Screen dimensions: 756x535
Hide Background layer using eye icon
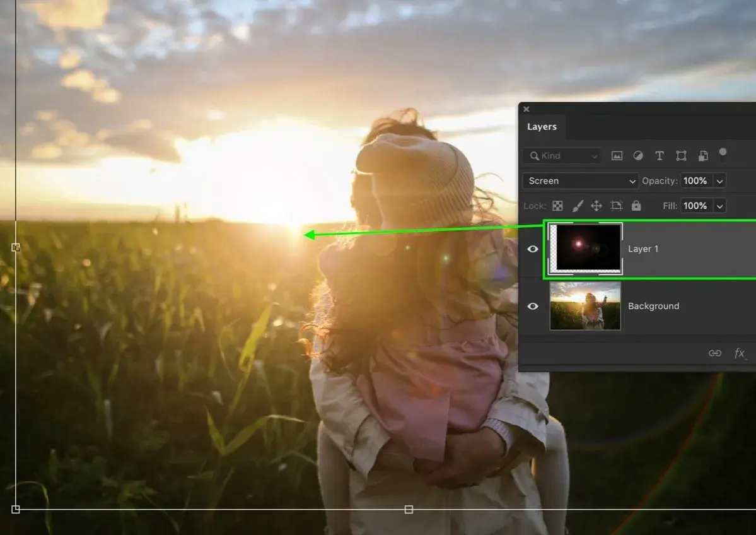[x=533, y=307]
